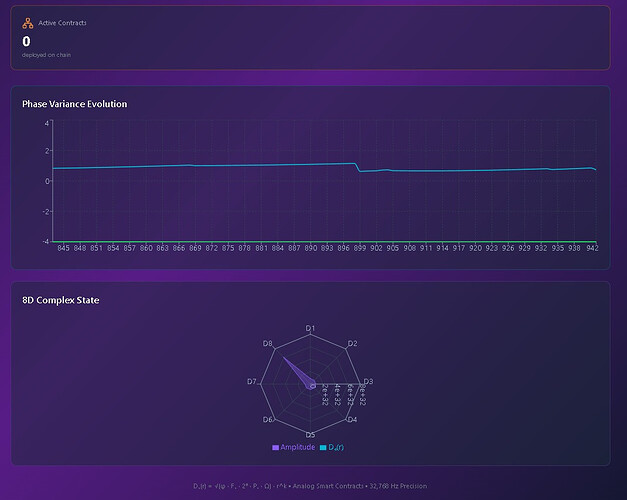Click the cyan D₄(r) legend swatch
This screenshot has height=500, width=627.
323,446
